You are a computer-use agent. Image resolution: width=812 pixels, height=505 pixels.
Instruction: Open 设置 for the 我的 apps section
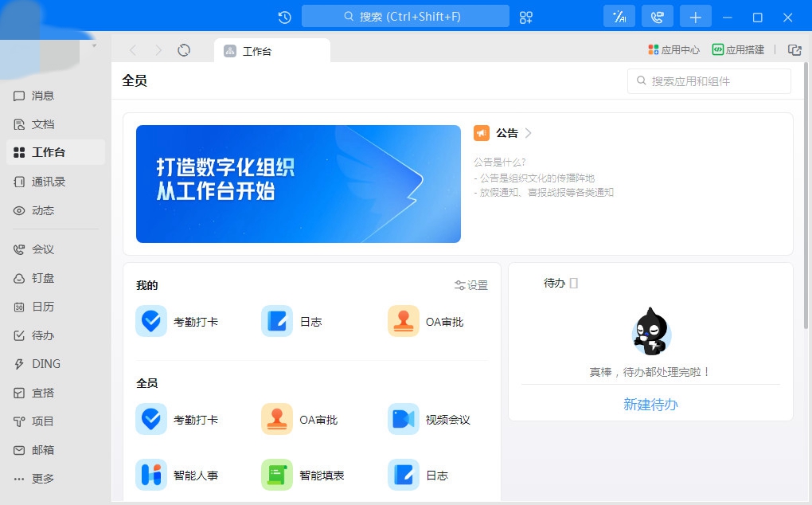(x=471, y=285)
